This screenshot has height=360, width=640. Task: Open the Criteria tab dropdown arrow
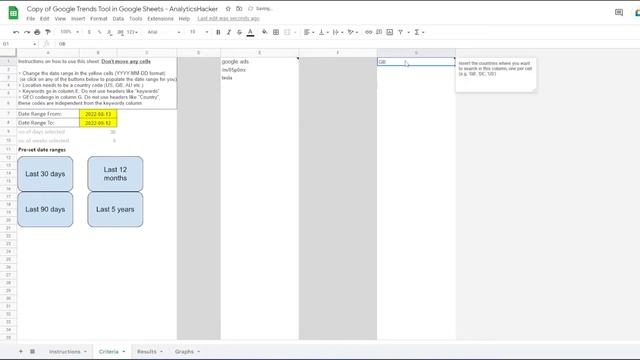click(x=124, y=352)
